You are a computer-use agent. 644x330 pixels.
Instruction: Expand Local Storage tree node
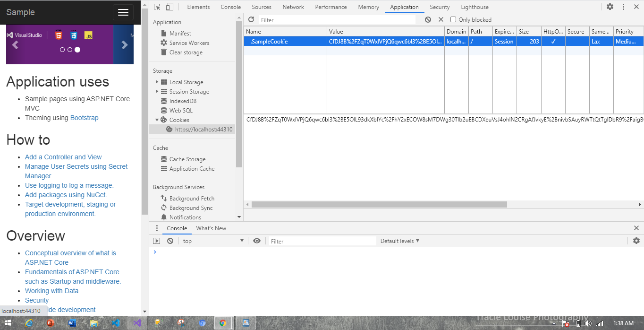157,82
